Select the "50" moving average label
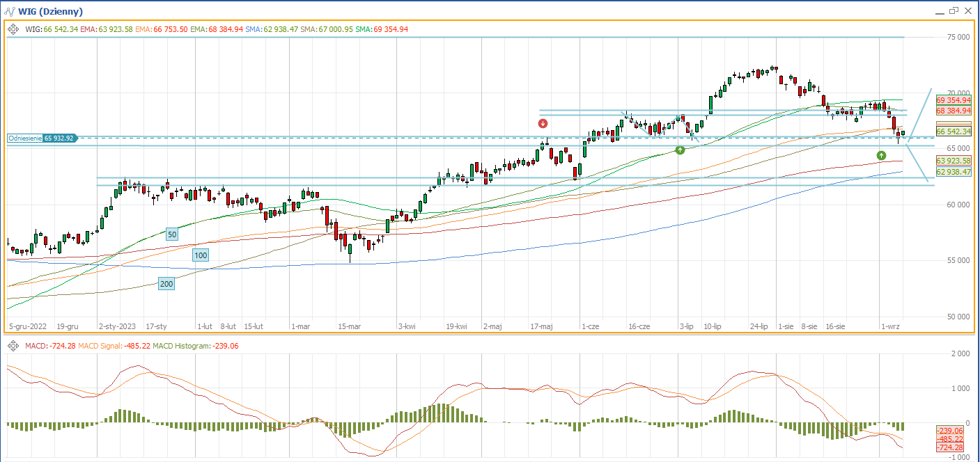The width and height of the screenshot is (980, 462). [x=172, y=235]
